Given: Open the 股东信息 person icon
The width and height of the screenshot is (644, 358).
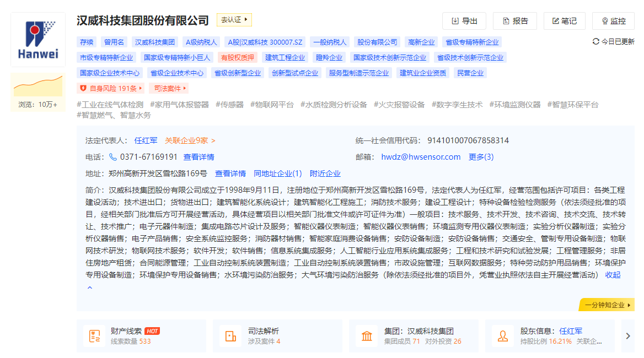Looking at the screenshot, I should pos(503,336).
